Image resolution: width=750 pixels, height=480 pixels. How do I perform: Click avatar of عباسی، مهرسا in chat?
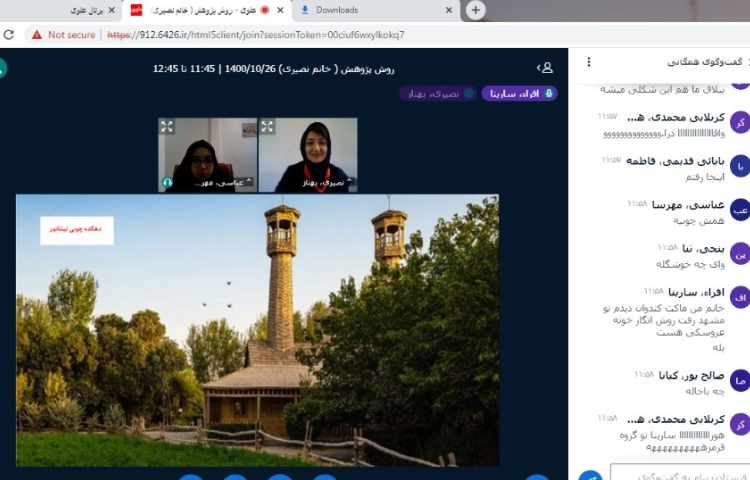pos(740,210)
